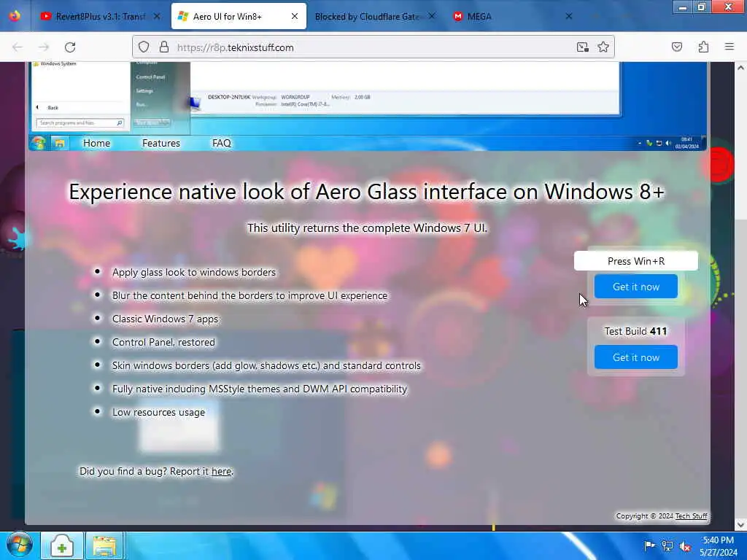Click the page scrollbar up arrow
The width and height of the screenshot is (747, 560).
(x=740, y=68)
